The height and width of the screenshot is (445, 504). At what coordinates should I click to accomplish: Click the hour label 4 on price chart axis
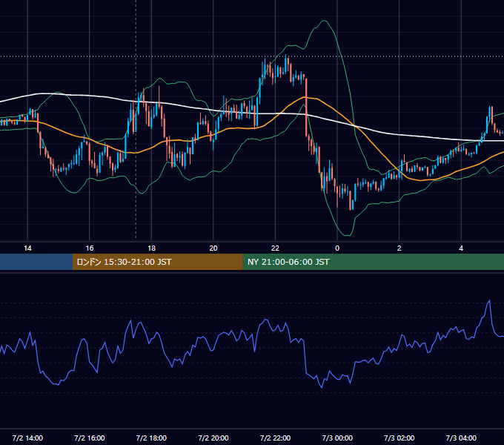(x=461, y=248)
